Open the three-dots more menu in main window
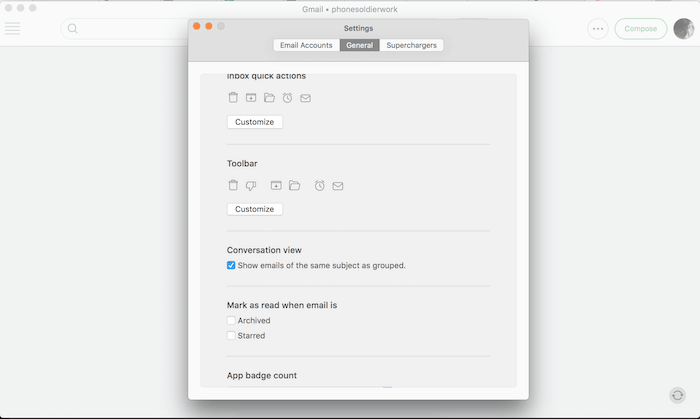This screenshot has width=700, height=419. [x=598, y=29]
